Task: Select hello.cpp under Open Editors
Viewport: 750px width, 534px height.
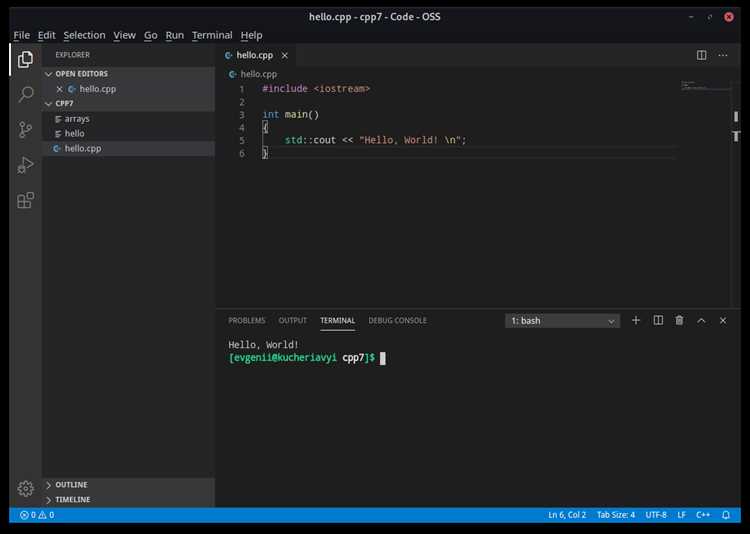Action: 128,89
